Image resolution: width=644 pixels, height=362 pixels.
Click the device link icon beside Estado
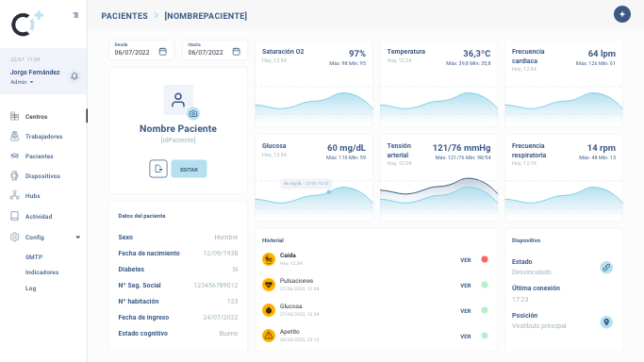coord(606,267)
